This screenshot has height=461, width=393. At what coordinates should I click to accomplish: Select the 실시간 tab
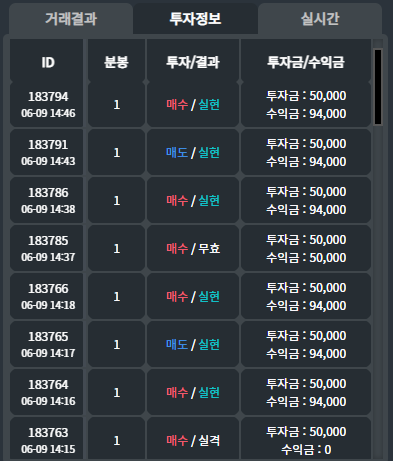click(320, 19)
